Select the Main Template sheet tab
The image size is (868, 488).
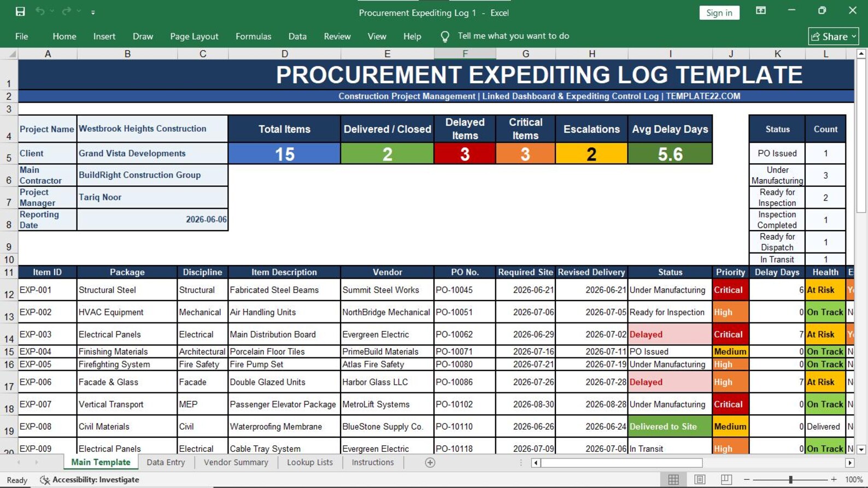(101, 462)
